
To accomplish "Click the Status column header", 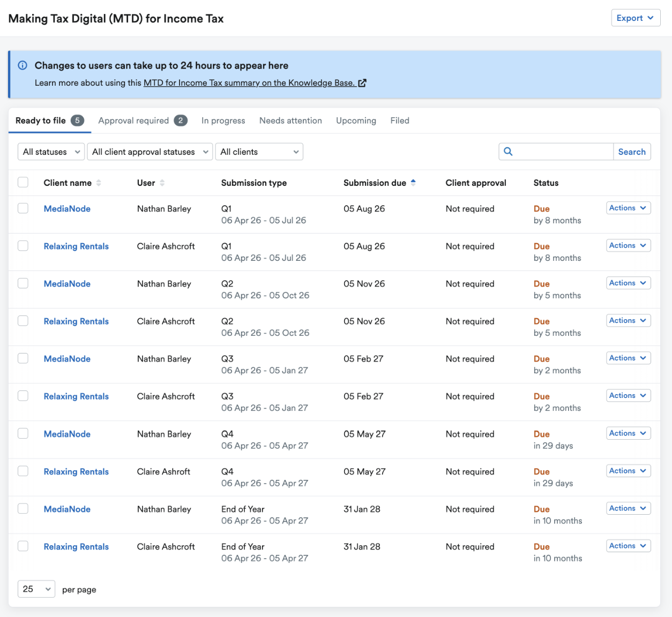I will [x=546, y=183].
